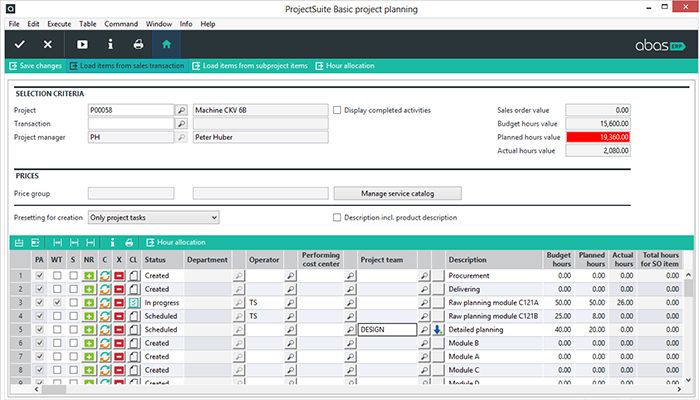The width and height of the screenshot is (700, 400).
Task: Open the Table menu
Action: (88, 23)
